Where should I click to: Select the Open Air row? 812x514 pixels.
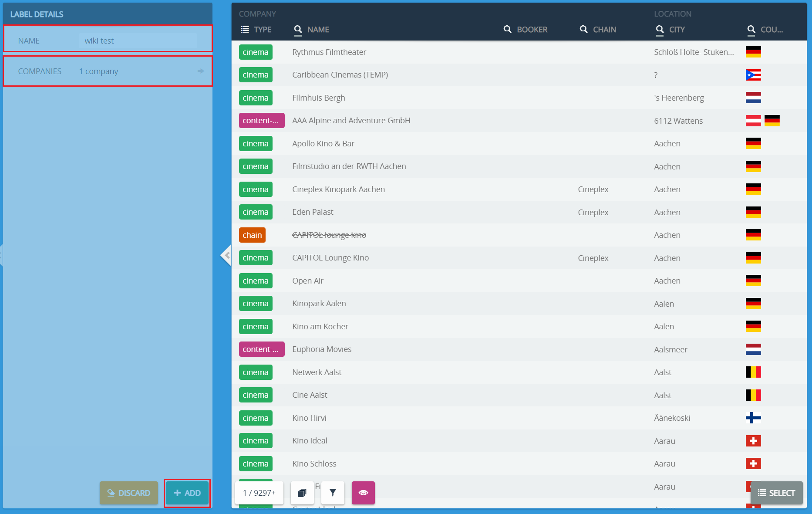point(519,281)
